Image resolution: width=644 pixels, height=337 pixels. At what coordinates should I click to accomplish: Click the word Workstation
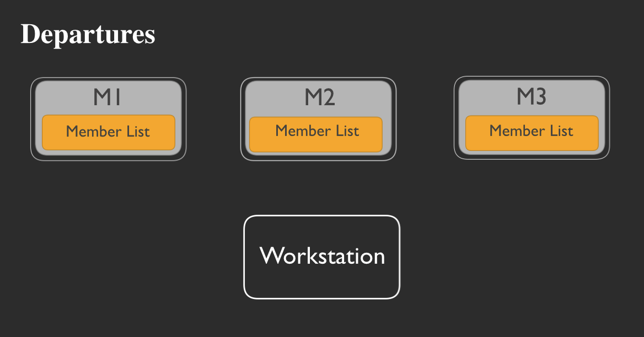tap(322, 256)
